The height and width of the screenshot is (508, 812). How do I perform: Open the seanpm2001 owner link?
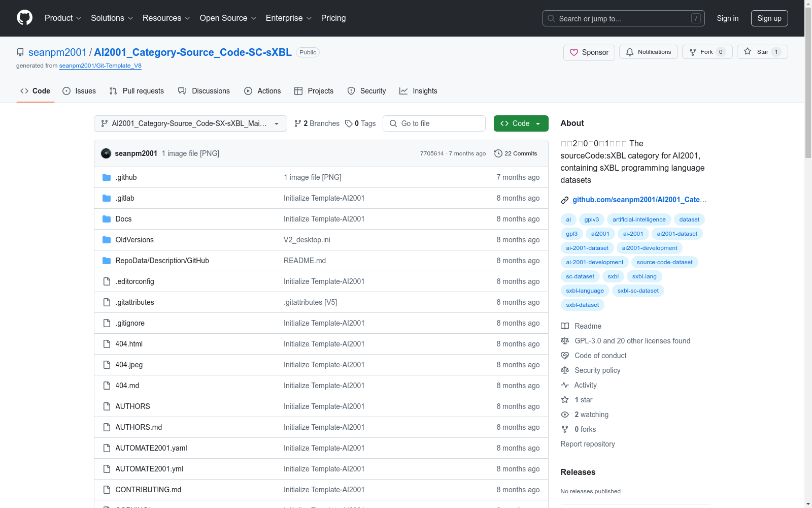(57, 52)
